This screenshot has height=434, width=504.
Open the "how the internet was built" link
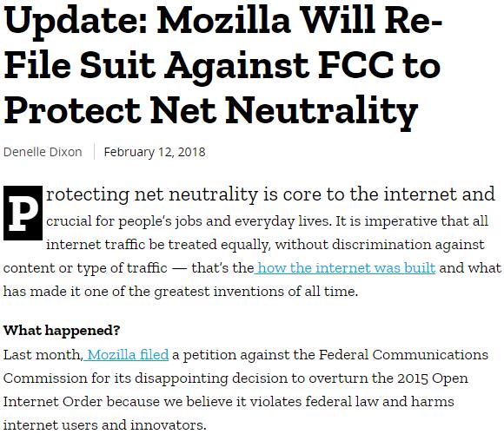(x=345, y=267)
